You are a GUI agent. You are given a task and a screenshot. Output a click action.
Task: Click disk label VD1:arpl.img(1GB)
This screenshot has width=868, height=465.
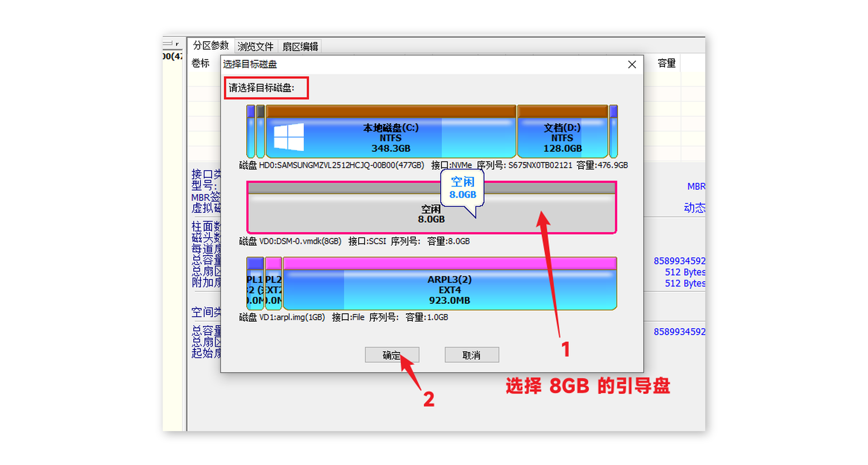click(x=292, y=317)
